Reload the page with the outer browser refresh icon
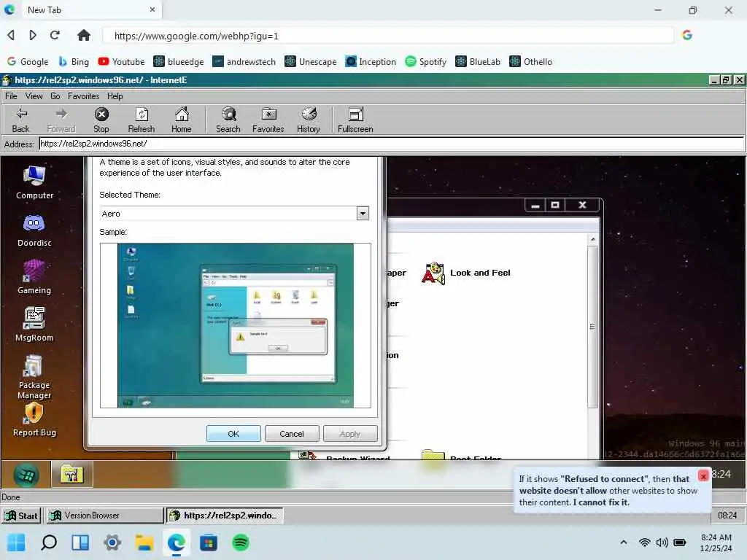747x560 pixels. click(55, 35)
